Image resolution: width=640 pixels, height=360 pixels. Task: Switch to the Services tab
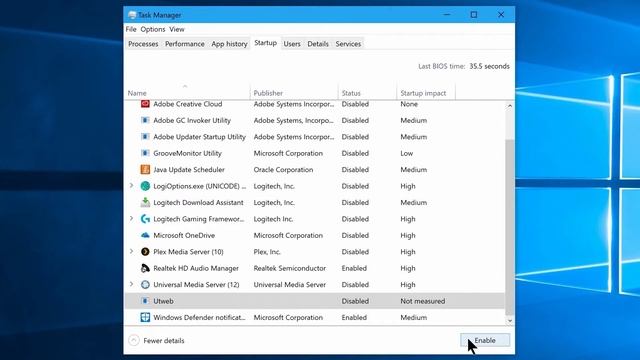coord(348,44)
